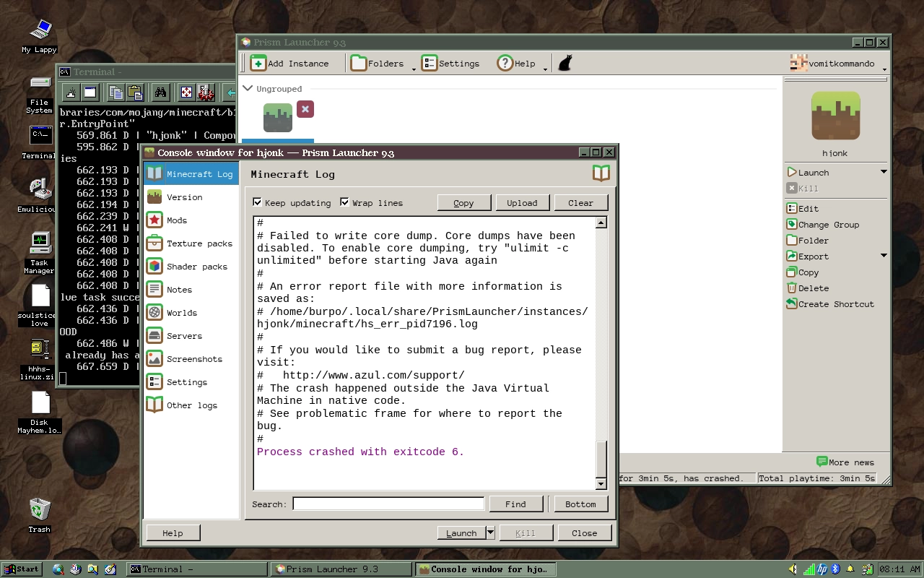Click Add Instance in Prism Launcher
The width and height of the screenshot is (924, 578).
tap(289, 63)
